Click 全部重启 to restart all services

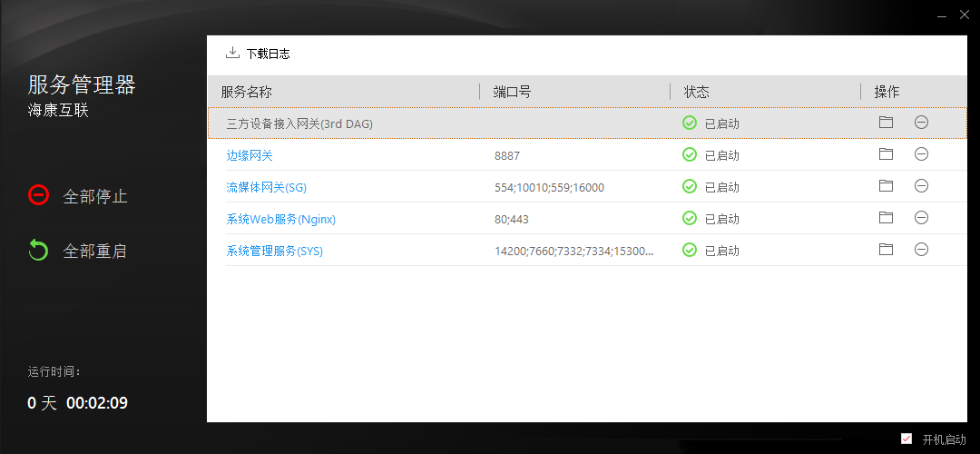78,251
